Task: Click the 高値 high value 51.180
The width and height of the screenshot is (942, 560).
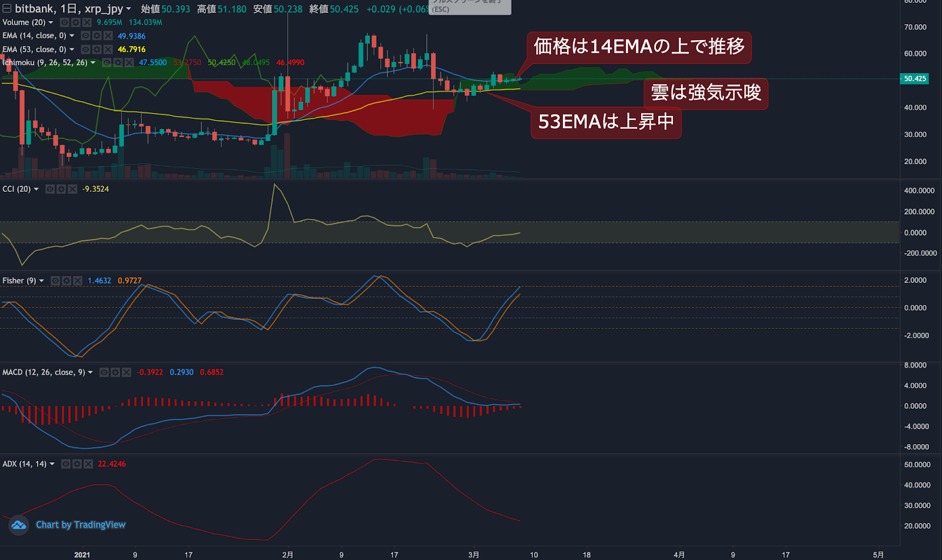Action: 232,9
